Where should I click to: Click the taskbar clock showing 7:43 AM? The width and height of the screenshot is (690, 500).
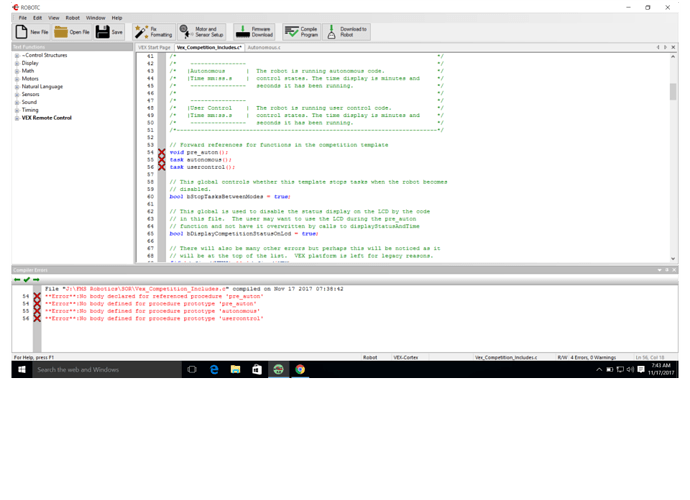point(661,369)
